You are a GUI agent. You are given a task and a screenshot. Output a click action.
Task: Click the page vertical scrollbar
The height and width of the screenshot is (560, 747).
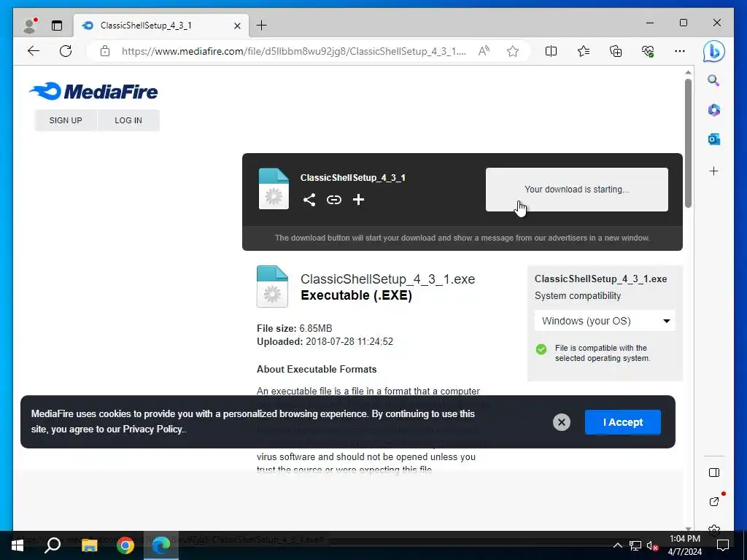[x=688, y=143]
